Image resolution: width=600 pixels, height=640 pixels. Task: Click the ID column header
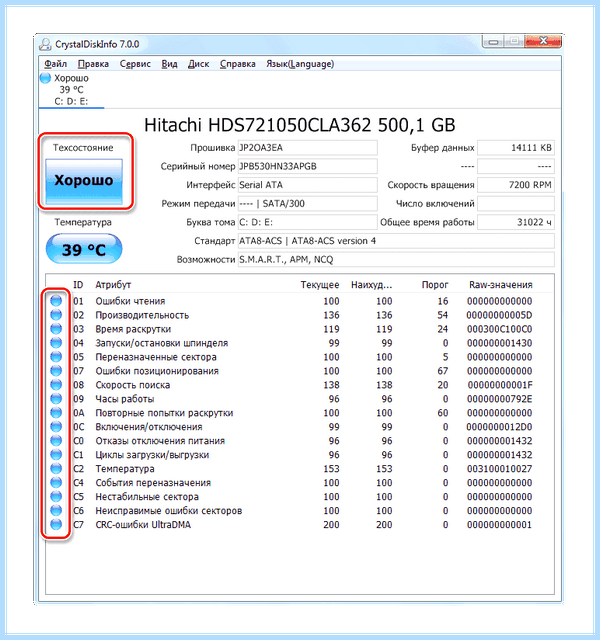pyautogui.click(x=78, y=284)
